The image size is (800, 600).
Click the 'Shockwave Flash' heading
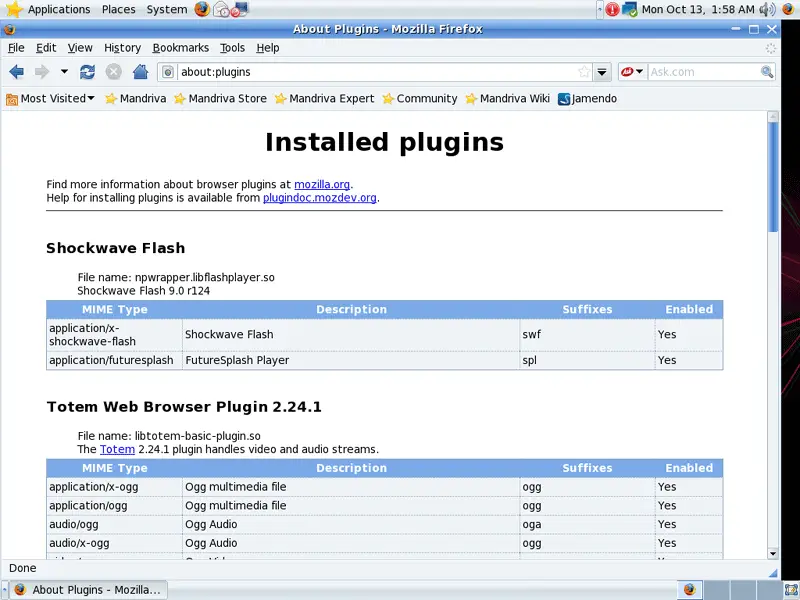pos(116,248)
